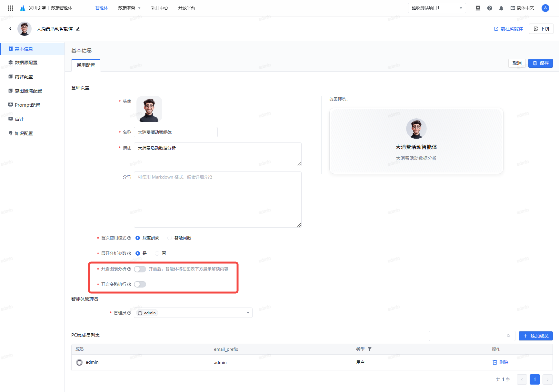Click the Volcano Engine logo
This screenshot has height=392, width=559.
pos(23,8)
